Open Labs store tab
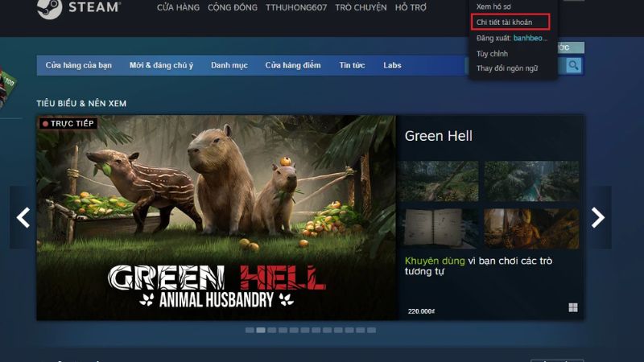This screenshot has height=362, width=644. 392,65
